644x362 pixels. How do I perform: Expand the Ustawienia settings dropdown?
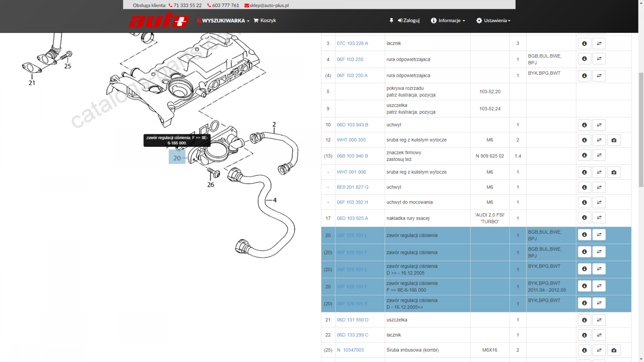coord(493,21)
